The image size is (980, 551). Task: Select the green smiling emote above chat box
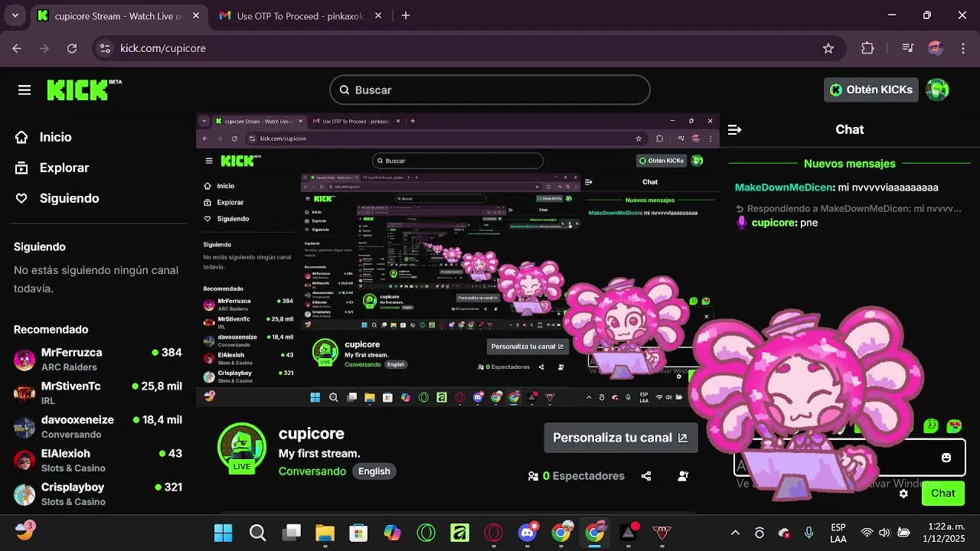click(931, 426)
